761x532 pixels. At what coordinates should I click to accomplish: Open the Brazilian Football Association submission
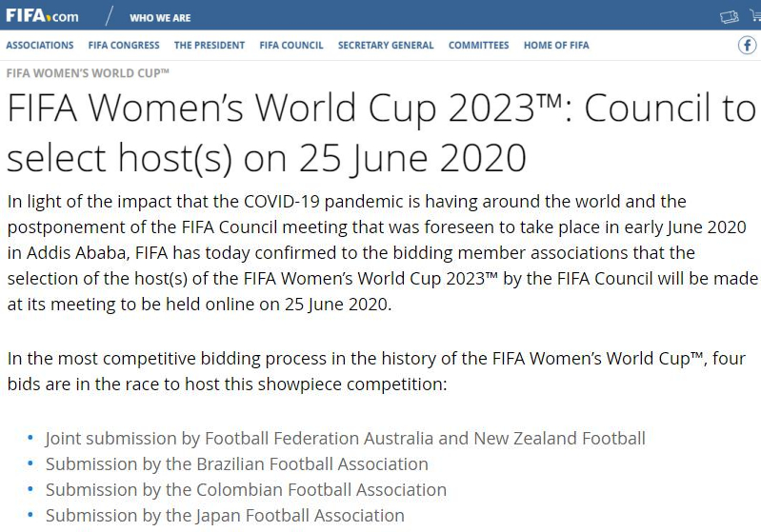point(237,463)
